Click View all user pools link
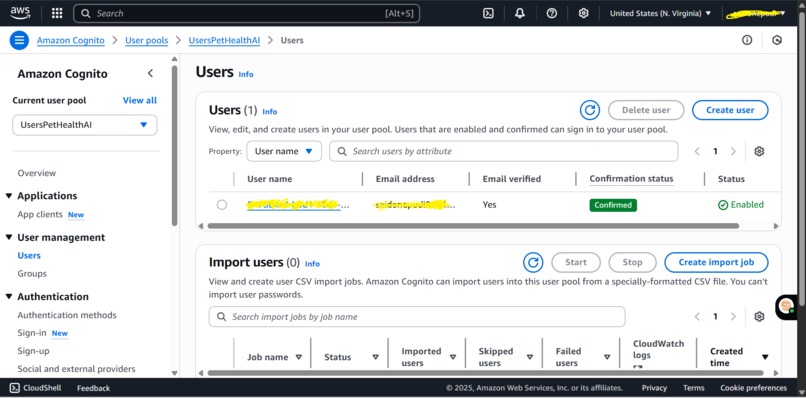Viewport: 806px width, 398px height. click(x=140, y=100)
